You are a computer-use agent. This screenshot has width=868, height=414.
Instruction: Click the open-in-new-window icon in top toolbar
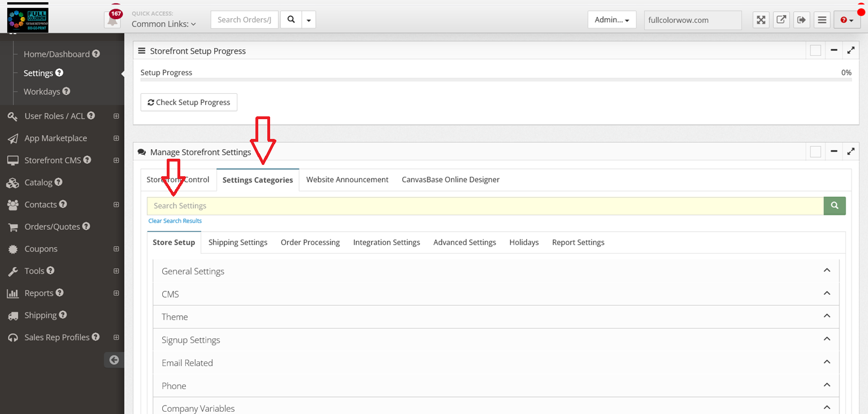coord(781,20)
